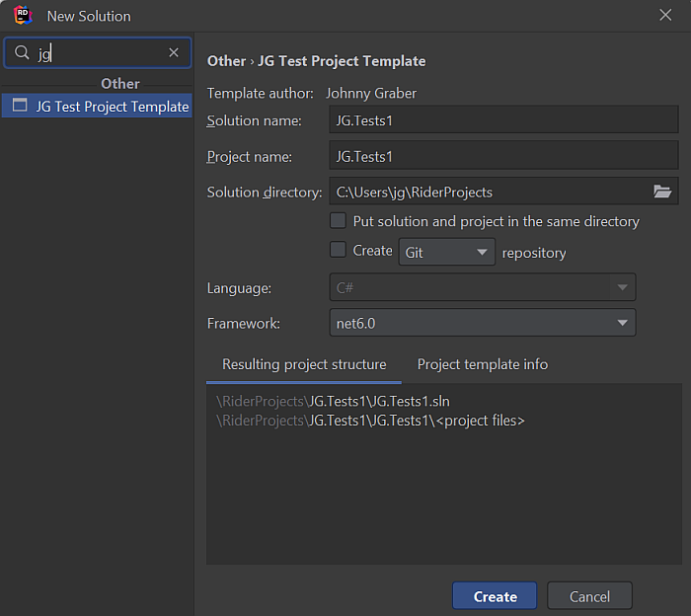The height and width of the screenshot is (616, 691).
Task: Click the Framework label
Action: coord(244,324)
